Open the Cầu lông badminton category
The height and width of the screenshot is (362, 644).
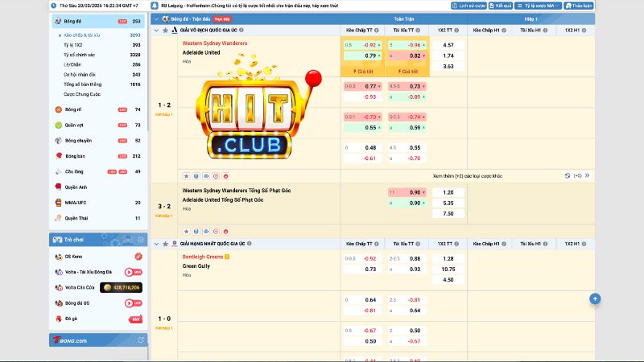pyautogui.click(x=98, y=172)
